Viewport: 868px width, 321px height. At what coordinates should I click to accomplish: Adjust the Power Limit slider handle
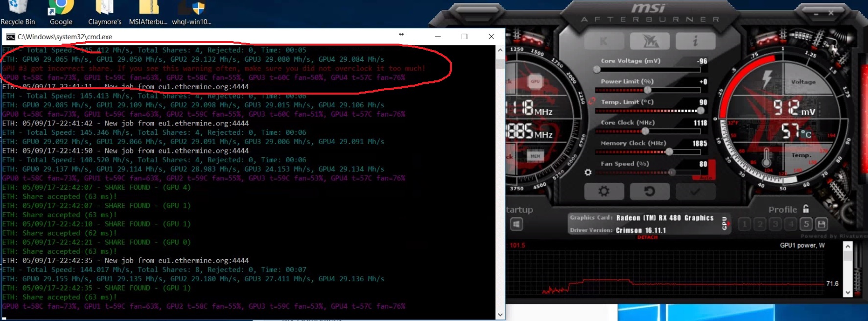tap(648, 90)
